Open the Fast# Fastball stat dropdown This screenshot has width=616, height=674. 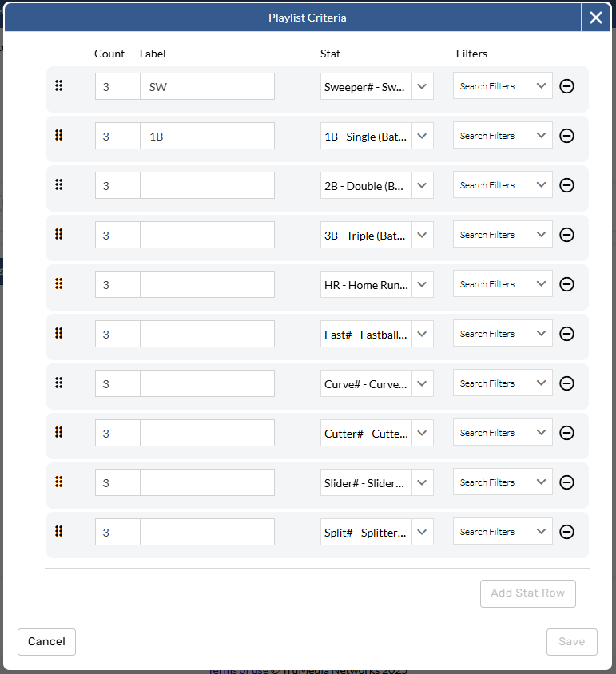point(423,334)
